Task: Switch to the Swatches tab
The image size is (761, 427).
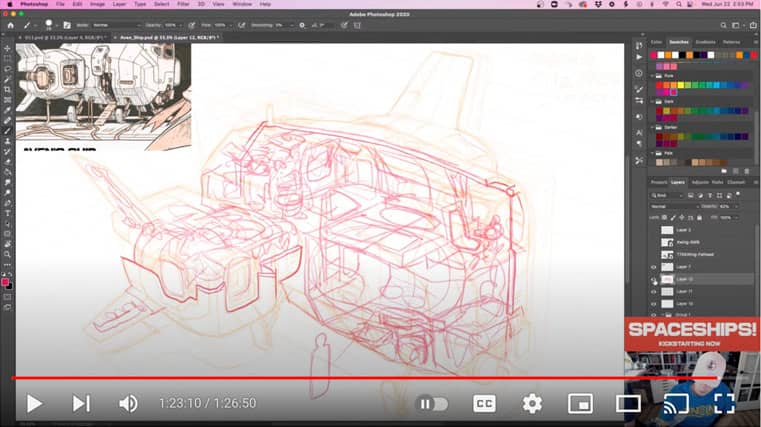Action: click(x=678, y=42)
